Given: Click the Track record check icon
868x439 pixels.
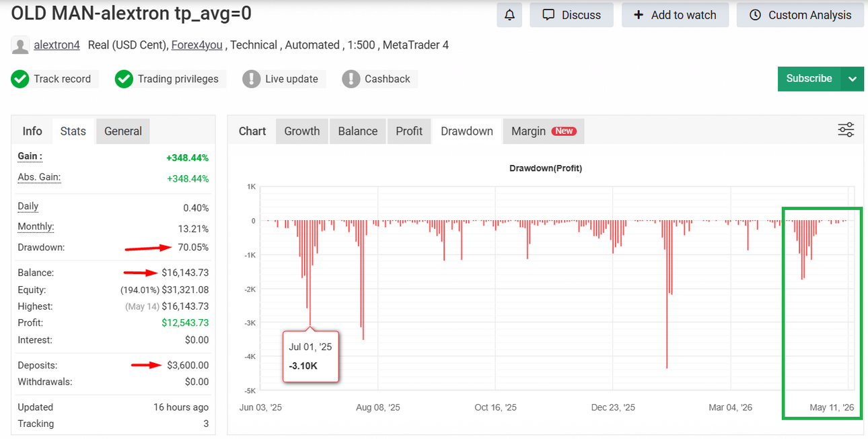Looking at the screenshot, I should pos(20,79).
